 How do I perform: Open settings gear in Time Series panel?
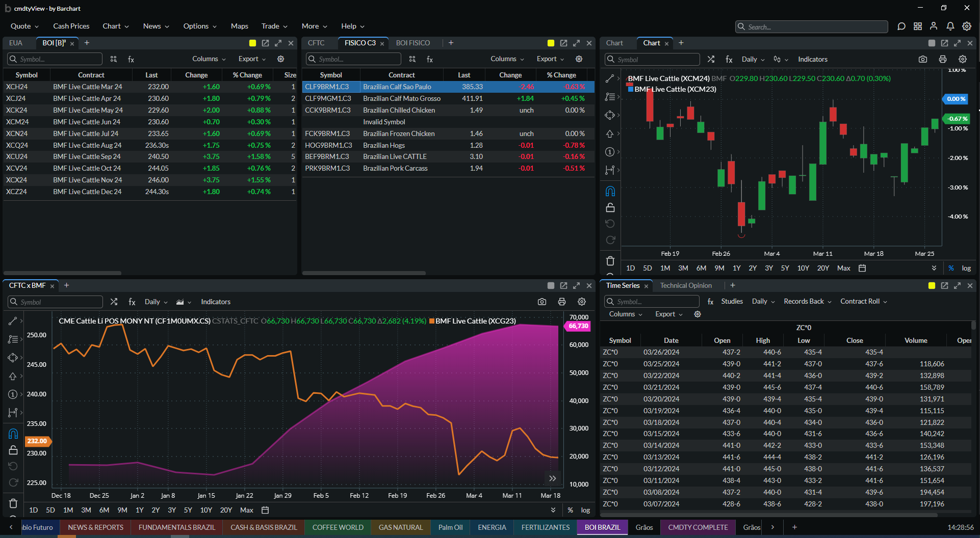698,314
